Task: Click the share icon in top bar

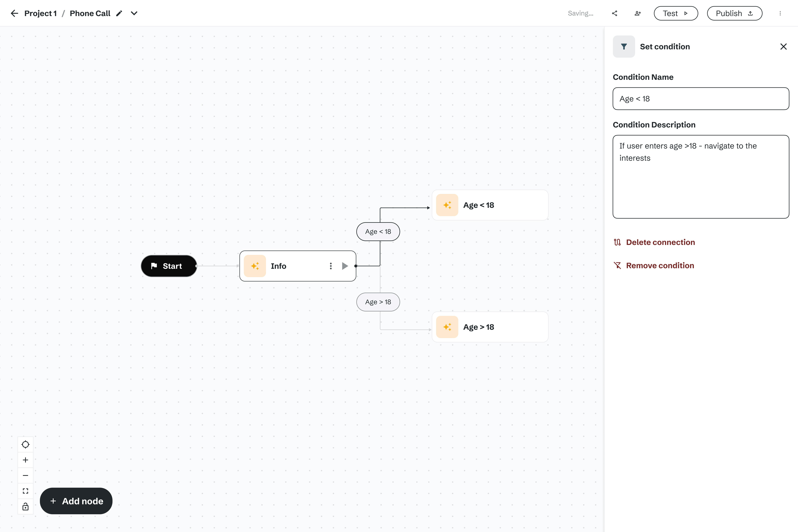Action: tap(614, 13)
